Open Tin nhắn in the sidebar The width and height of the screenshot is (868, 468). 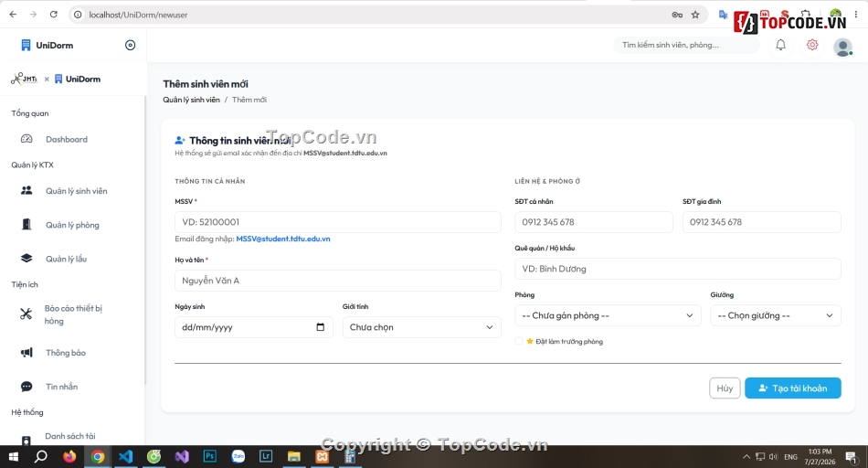(x=61, y=387)
